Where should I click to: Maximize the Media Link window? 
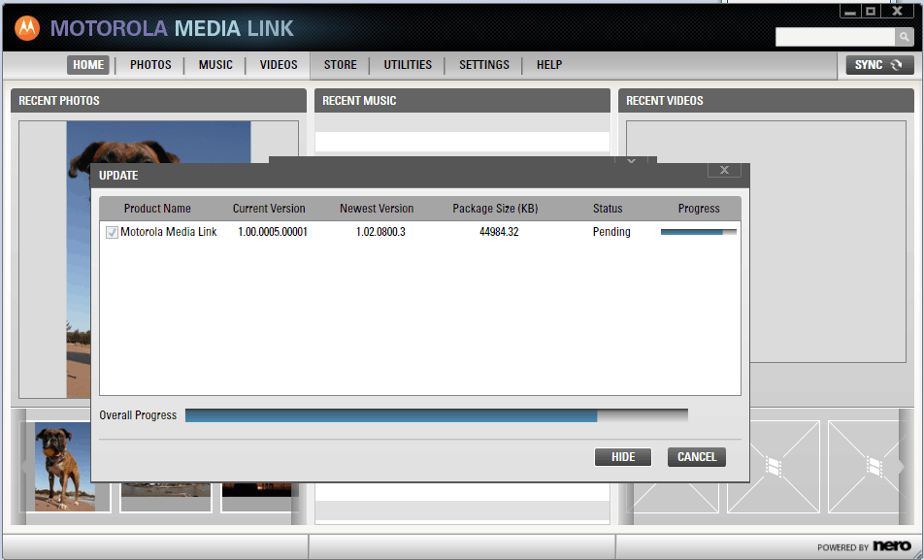point(871,12)
